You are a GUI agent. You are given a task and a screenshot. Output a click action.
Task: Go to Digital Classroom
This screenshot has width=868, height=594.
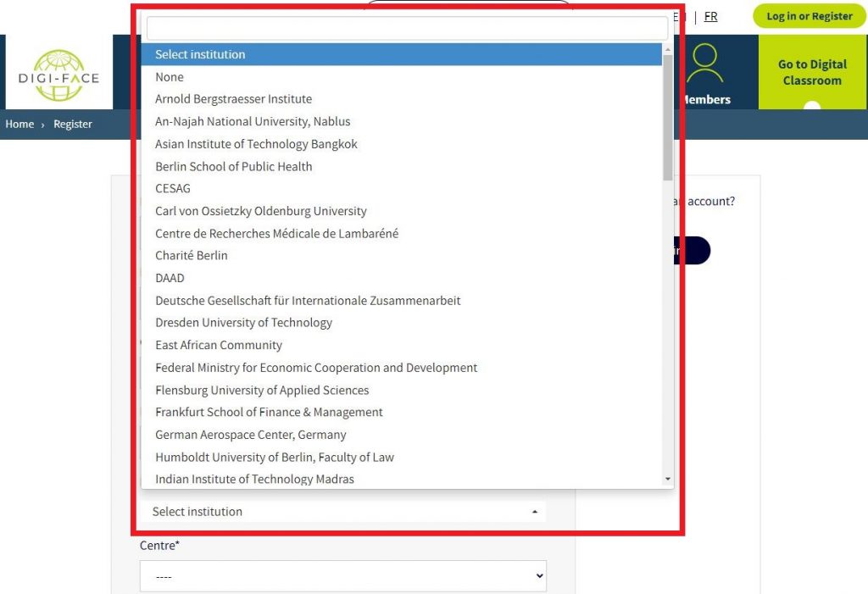point(812,72)
